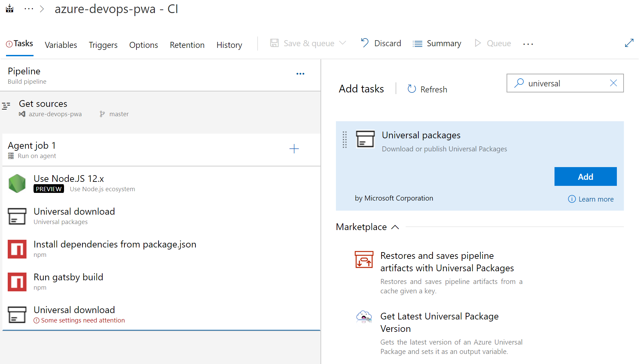This screenshot has width=641, height=364.
Task: Clear the universal search text
Action: pyautogui.click(x=613, y=83)
